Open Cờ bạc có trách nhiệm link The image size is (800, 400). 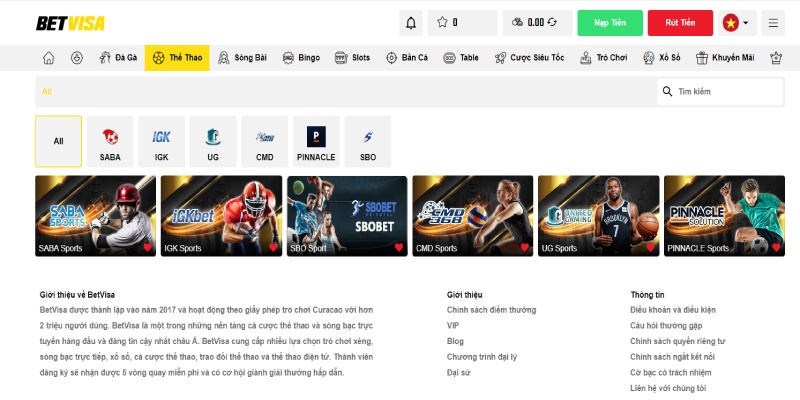point(670,372)
